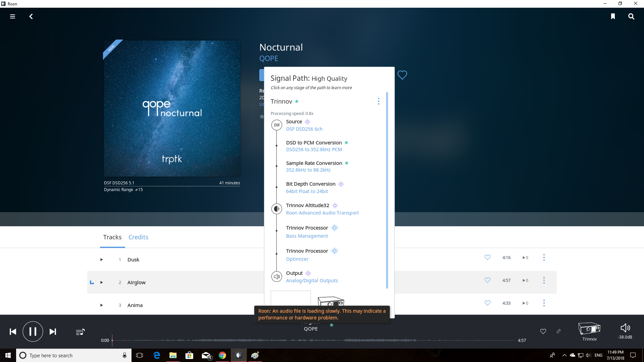The height and width of the screenshot is (362, 644).
Task: Click the Trinnov device image in signal path
Action: pos(331,301)
